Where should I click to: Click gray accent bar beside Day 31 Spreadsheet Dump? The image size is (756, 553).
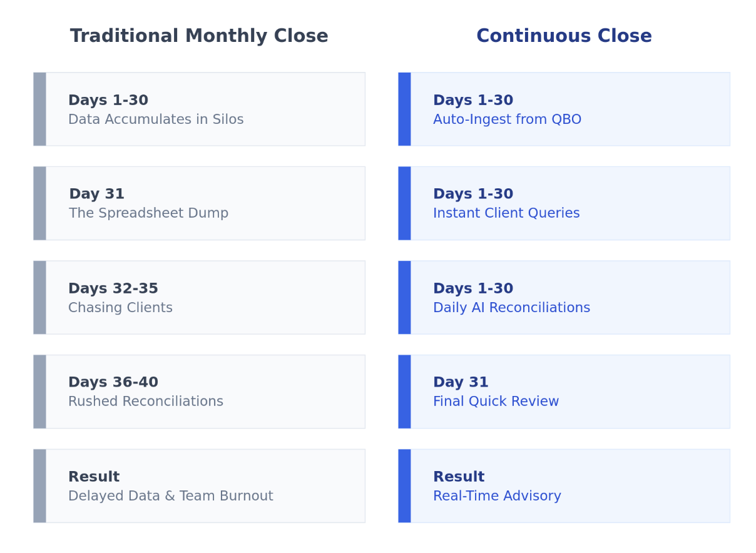click(x=39, y=203)
